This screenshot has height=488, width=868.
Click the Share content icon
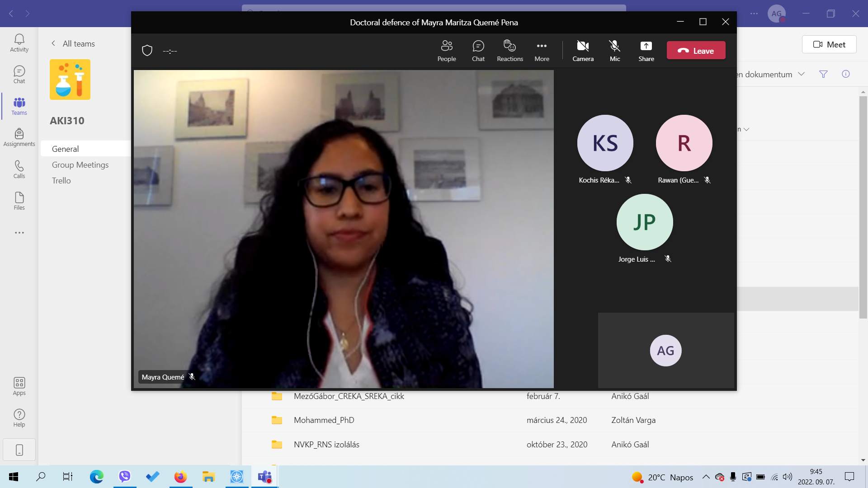pyautogui.click(x=646, y=50)
